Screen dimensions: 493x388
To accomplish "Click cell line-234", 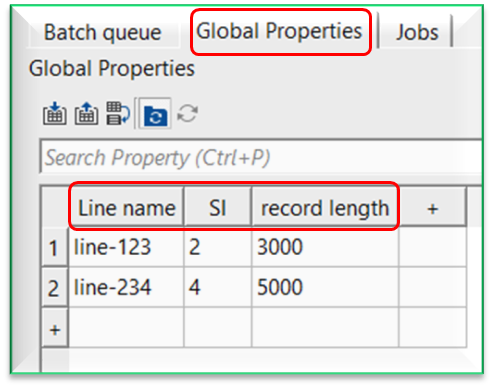I will tap(126, 287).
